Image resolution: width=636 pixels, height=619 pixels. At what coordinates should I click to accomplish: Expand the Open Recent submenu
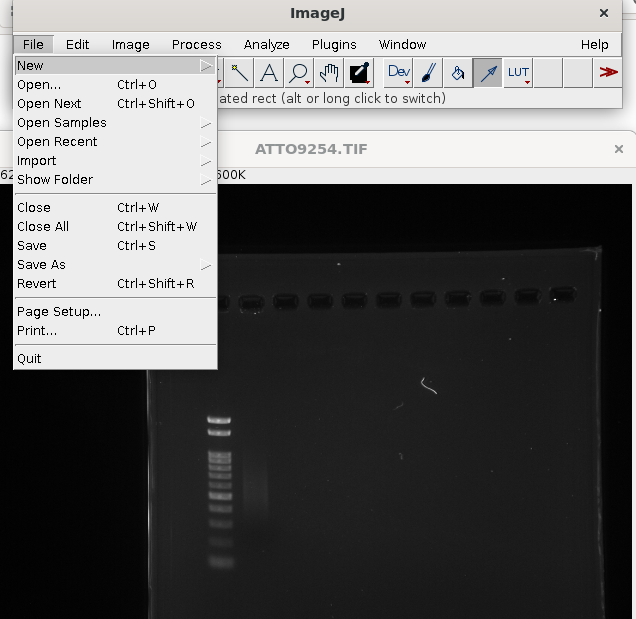pos(115,142)
